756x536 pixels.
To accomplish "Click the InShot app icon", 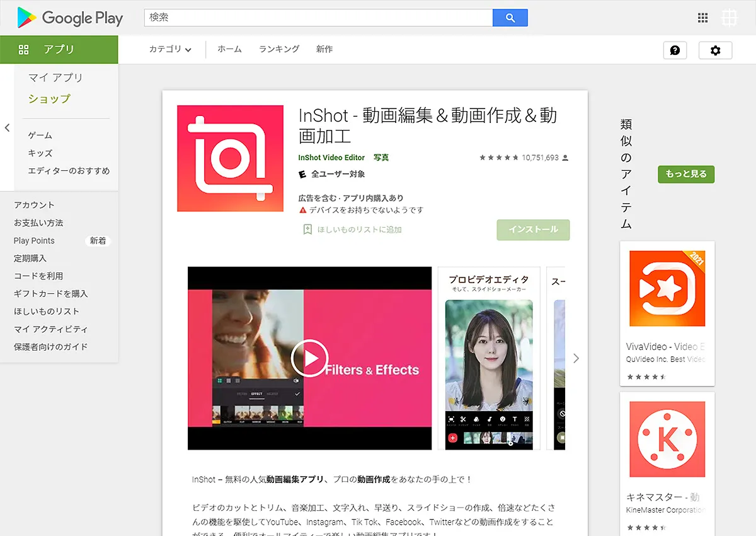I will 230,158.
